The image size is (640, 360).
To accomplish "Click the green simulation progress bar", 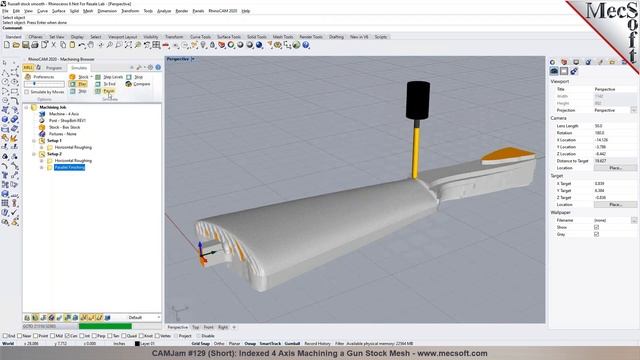I will click(105, 326).
